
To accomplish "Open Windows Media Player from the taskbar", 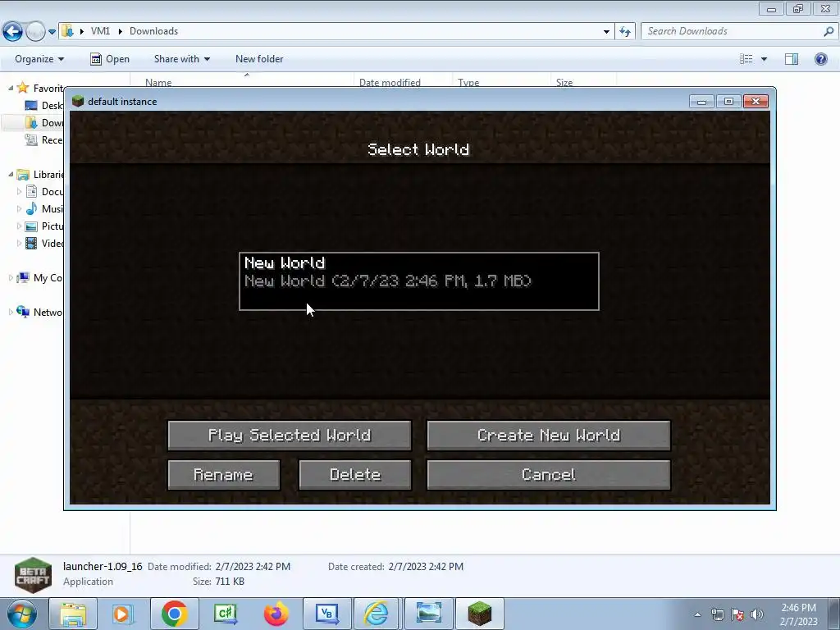I will point(123,614).
